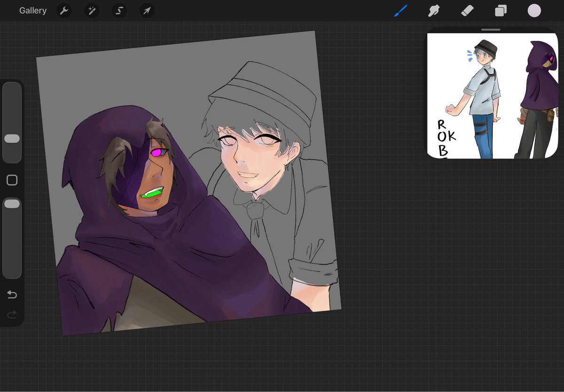This screenshot has height=392, width=564.
Task: Click the brush size slider handle
Action: click(12, 139)
